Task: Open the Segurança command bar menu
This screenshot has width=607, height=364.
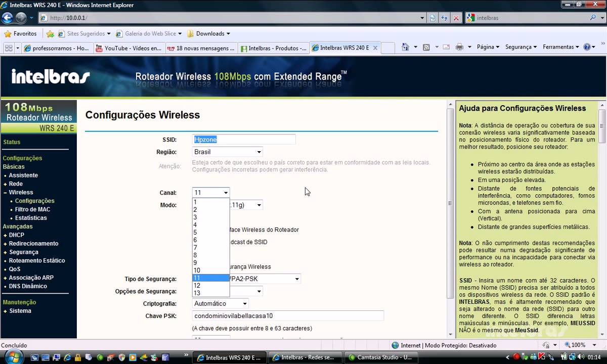Action: click(521, 47)
